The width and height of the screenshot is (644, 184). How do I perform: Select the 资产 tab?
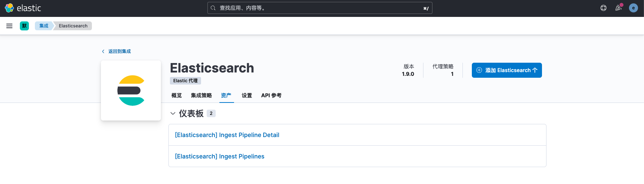pyautogui.click(x=226, y=95)
